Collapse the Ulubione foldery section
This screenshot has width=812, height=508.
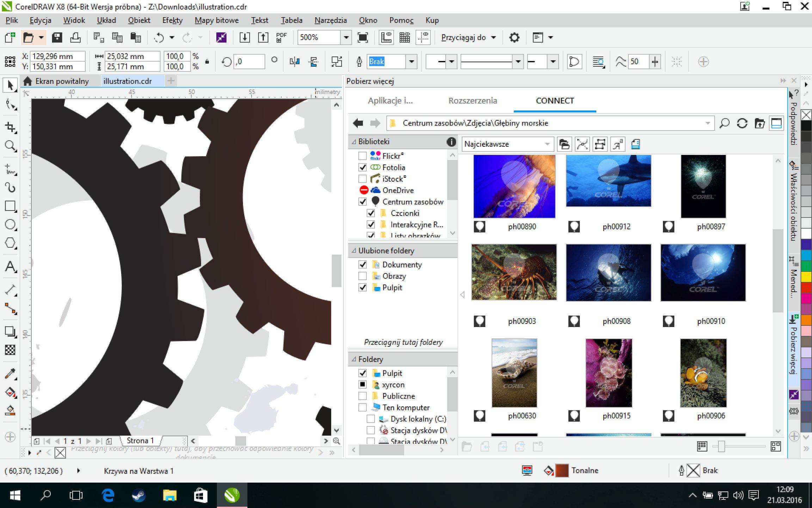point(354,251)
